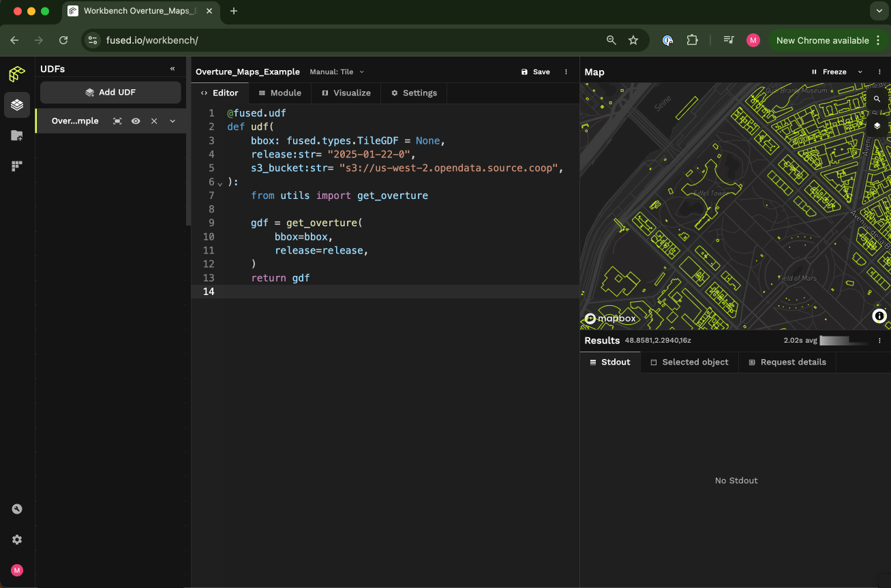Click the run-time histogram bar
Viewport: 891px width, 588px height.
[x=845, y=341]
